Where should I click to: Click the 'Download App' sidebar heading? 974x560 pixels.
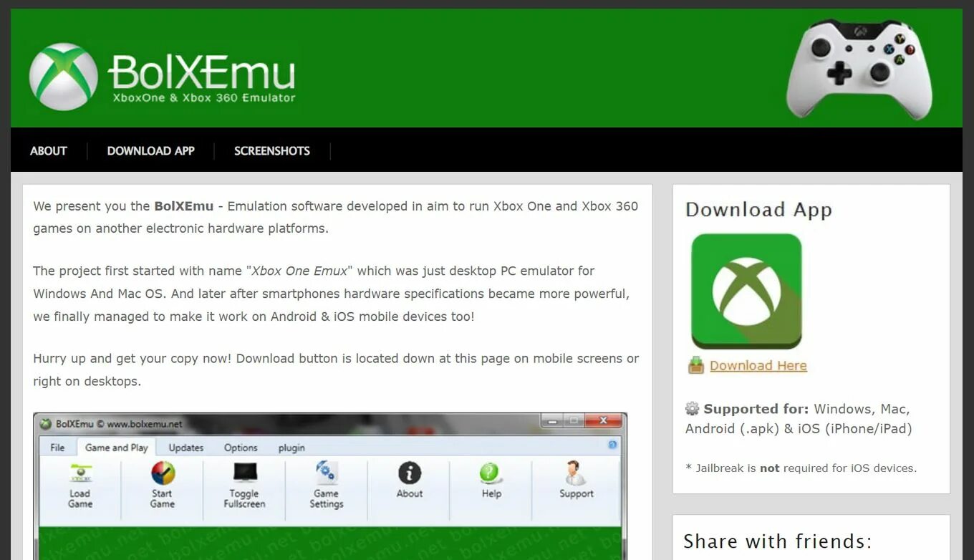pos(758,209)
